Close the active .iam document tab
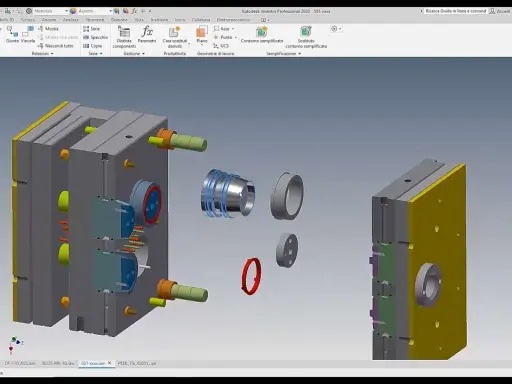The height and width of the screenshot is (384, 512). click(109, 363)
